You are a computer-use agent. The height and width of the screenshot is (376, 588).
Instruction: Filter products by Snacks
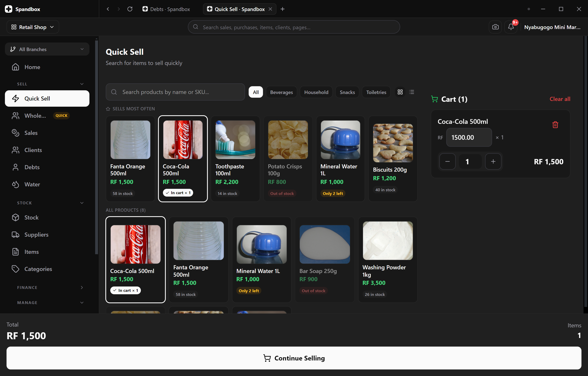click(x=347, y=92)
